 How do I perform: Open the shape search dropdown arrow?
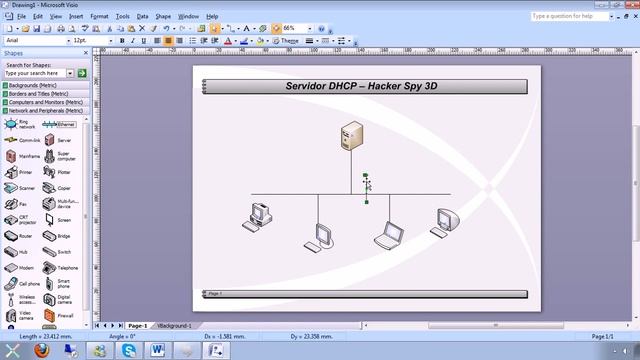click(70, 73)
